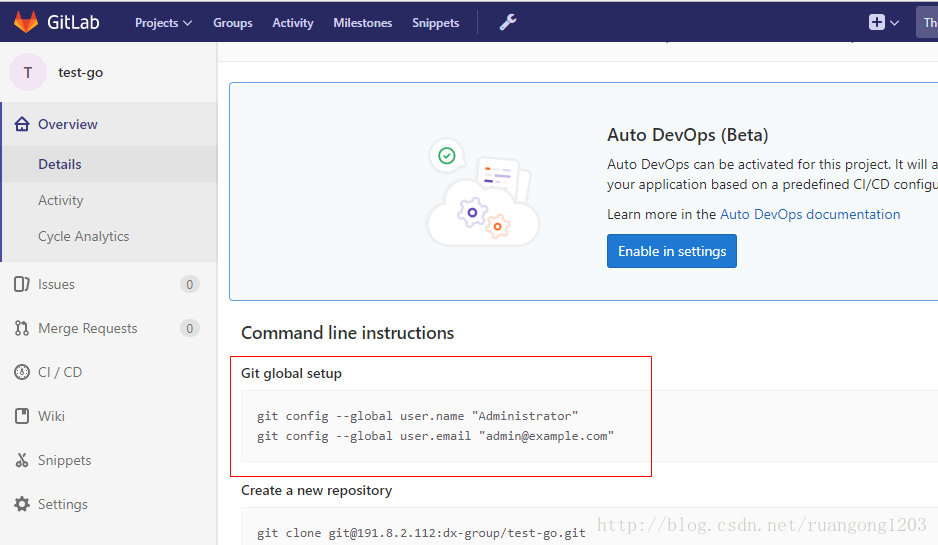Select Overview in the sidebar
Viewport: 938px width, 545px height.
click(68, 124)
